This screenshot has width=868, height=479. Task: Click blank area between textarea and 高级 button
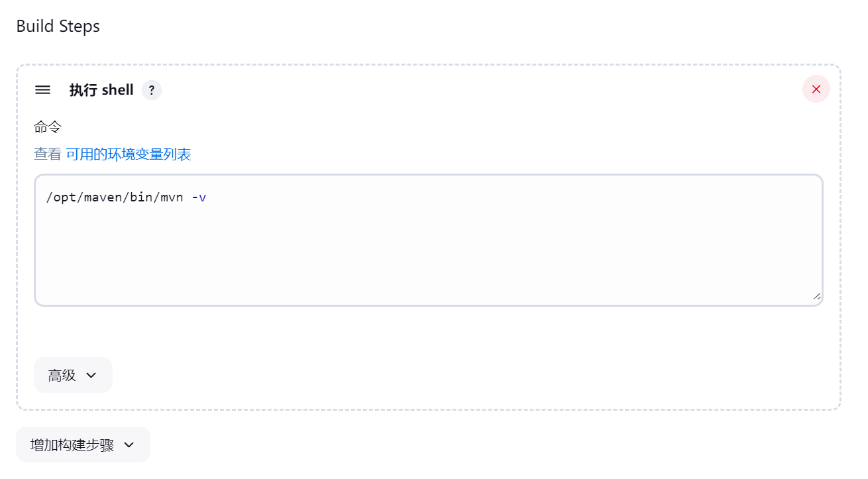[x=429, y=331]
